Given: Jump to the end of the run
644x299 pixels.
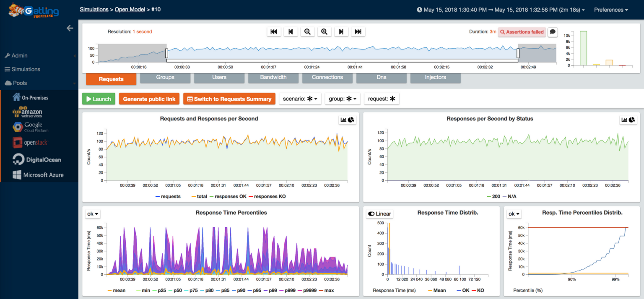Looking at the screenshot, I should (x=358, y=31).
